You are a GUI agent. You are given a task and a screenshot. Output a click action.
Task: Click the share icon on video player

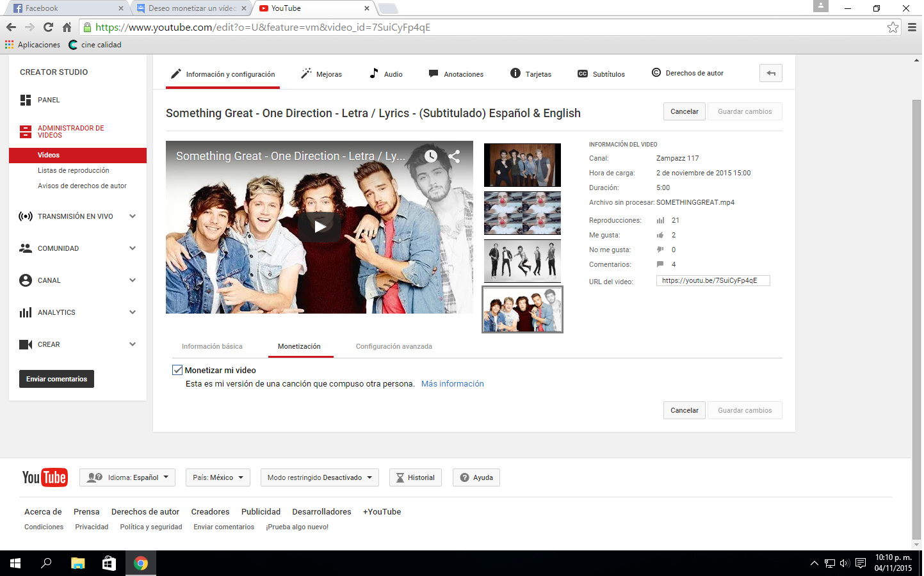pos(454,156)
